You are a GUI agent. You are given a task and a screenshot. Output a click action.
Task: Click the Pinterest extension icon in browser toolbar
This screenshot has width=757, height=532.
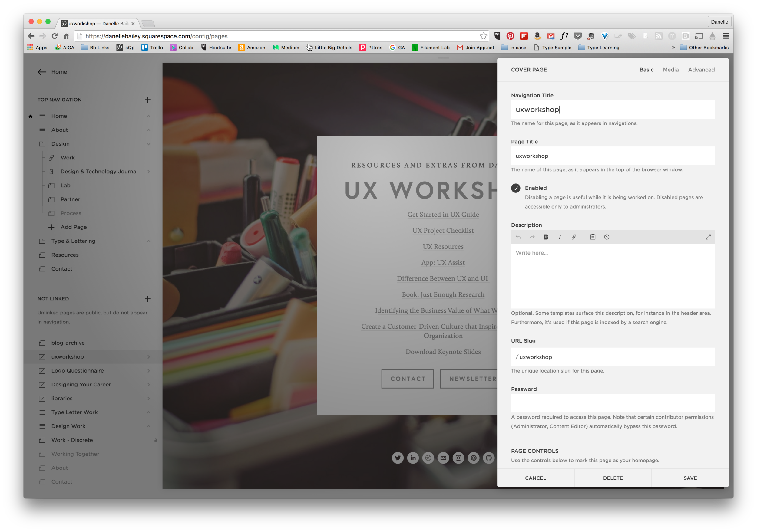[x=510, y=36]
